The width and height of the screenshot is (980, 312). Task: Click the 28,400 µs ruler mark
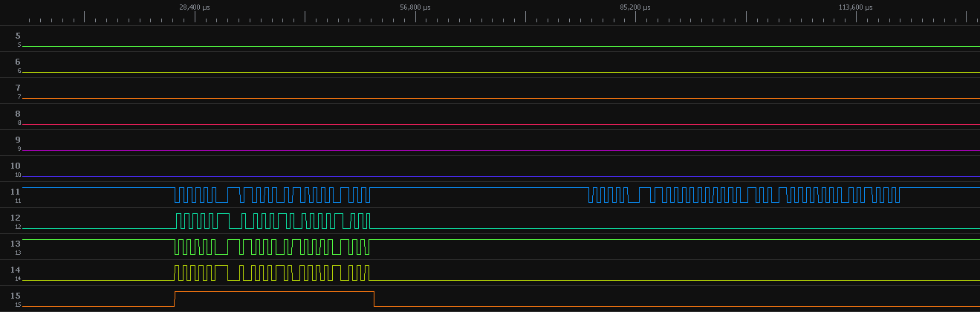pos(195,7)
